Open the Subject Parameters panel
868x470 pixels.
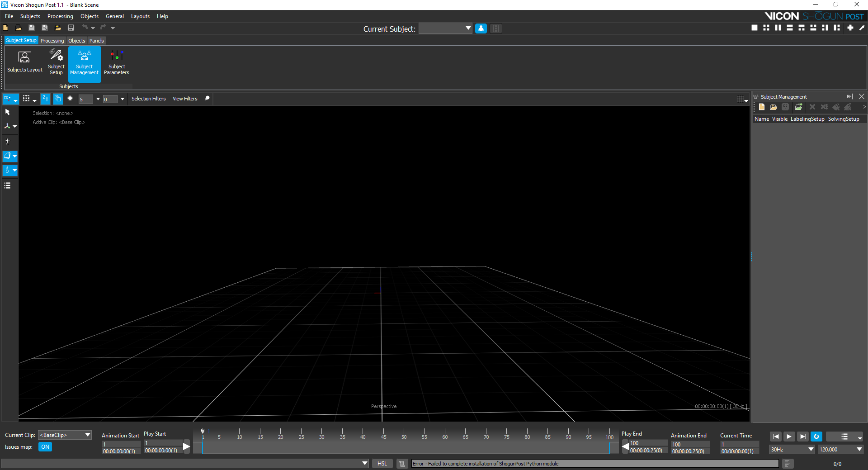coord(116,62)
